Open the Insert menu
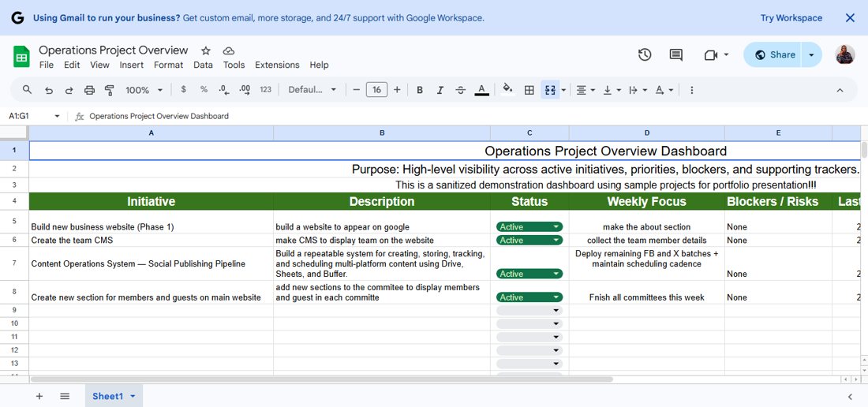Screen dimensions: 868x407 [x=131, y=65]
